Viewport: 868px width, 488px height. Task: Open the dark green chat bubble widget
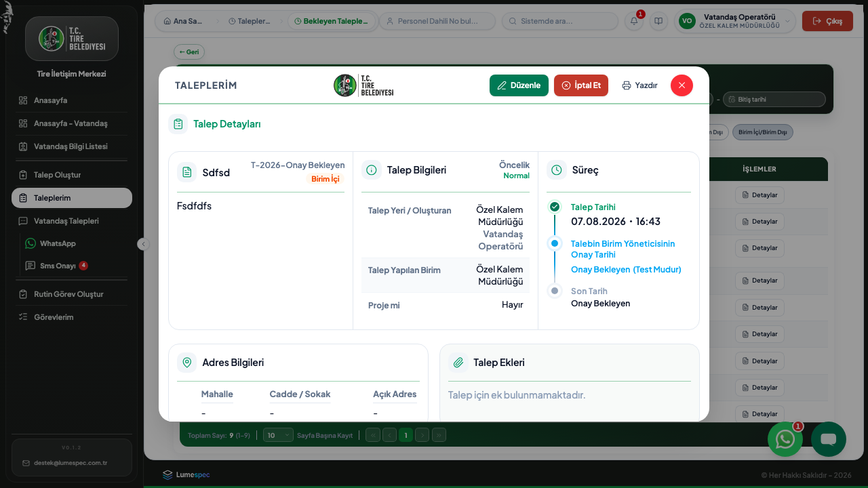pos(829,439)
